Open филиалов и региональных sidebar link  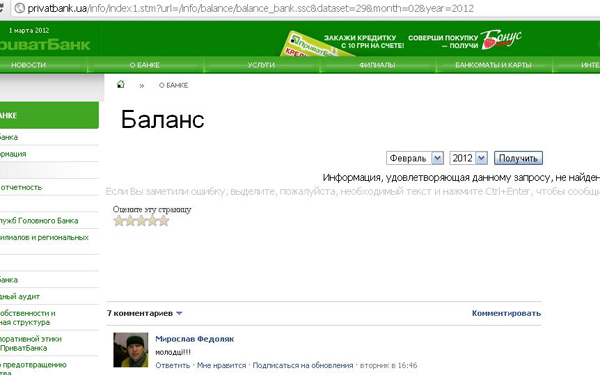point(44,238)
